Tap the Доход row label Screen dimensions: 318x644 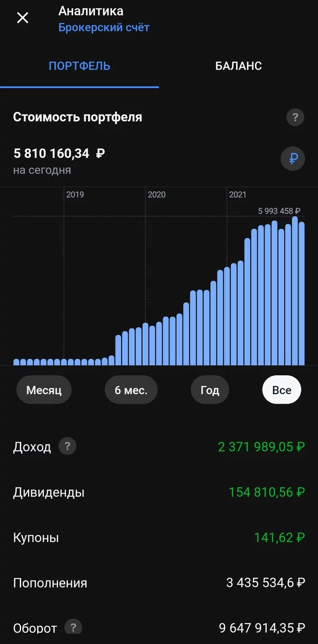coord(32,447)
